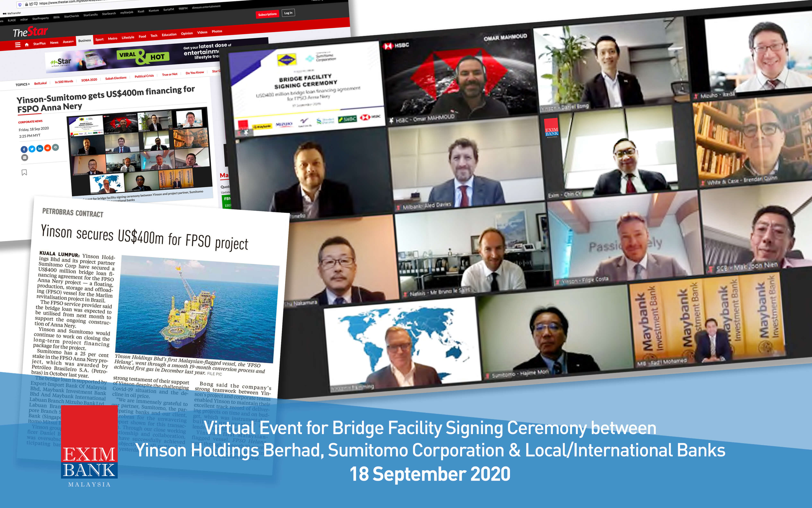Open the Videos section
The width and height of the screenshot is (812, 508).
(202, 32)
